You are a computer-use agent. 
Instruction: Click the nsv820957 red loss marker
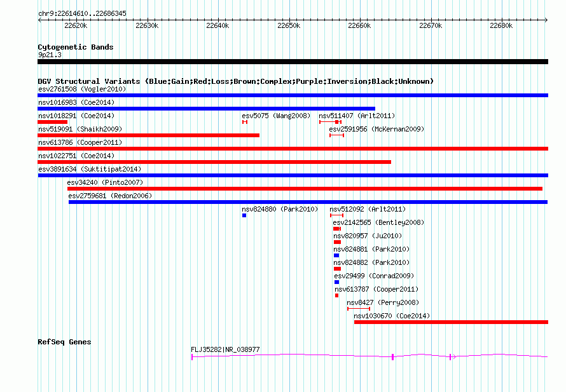point(338,242)
